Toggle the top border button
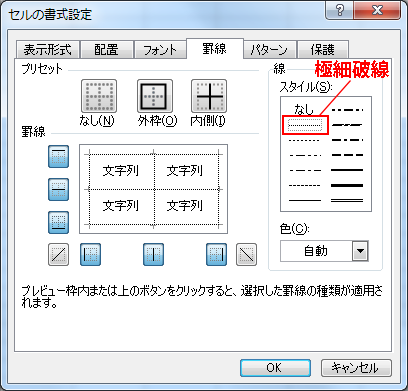Image resolution: width=408 pixels, height=391 pixels. pos(58,156)
